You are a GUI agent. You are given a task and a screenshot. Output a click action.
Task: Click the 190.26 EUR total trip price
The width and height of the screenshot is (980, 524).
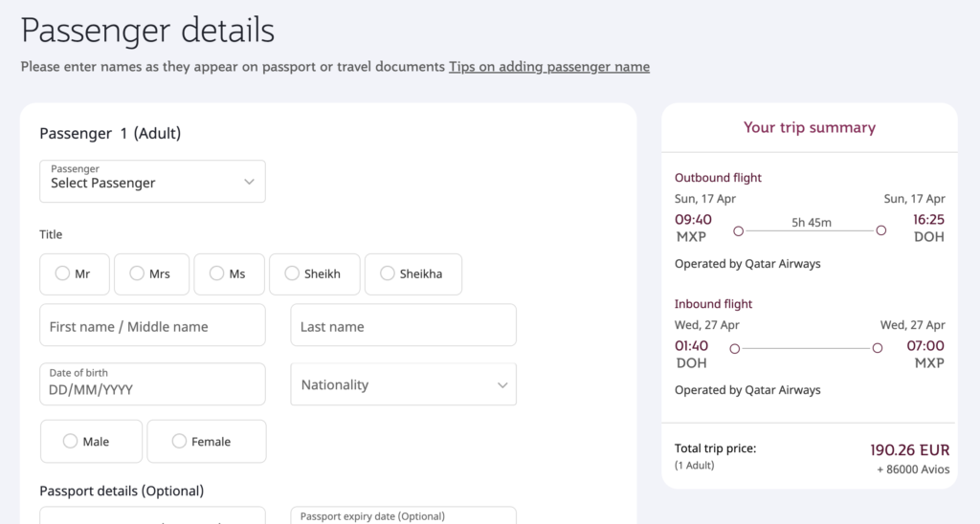coord(909,449)
